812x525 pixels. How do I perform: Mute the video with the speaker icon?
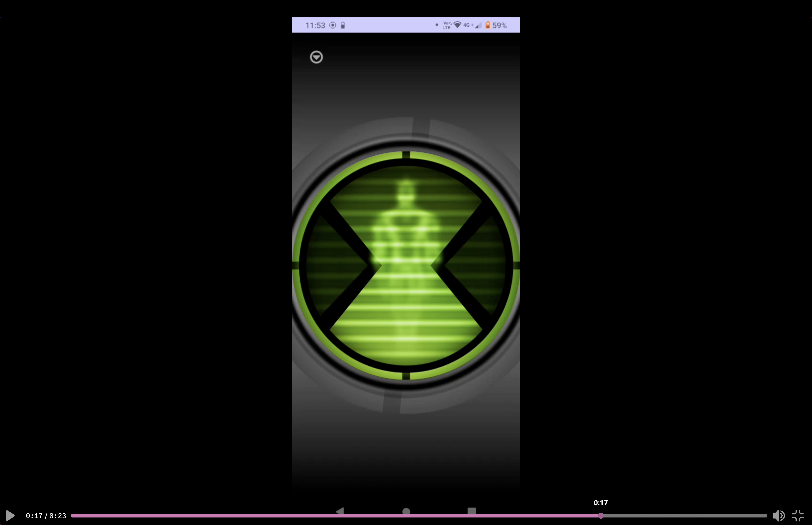pyautogui.click(x=779, y=515)
